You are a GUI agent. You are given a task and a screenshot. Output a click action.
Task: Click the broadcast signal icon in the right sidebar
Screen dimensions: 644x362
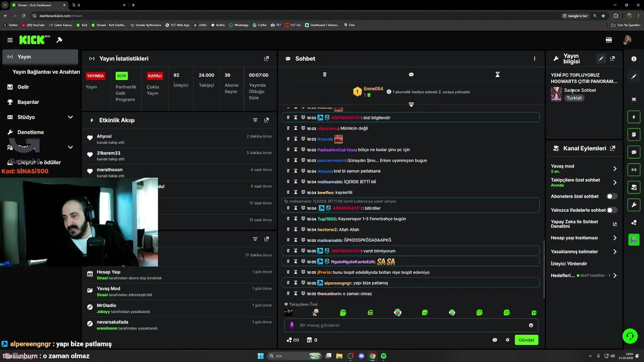634,169
